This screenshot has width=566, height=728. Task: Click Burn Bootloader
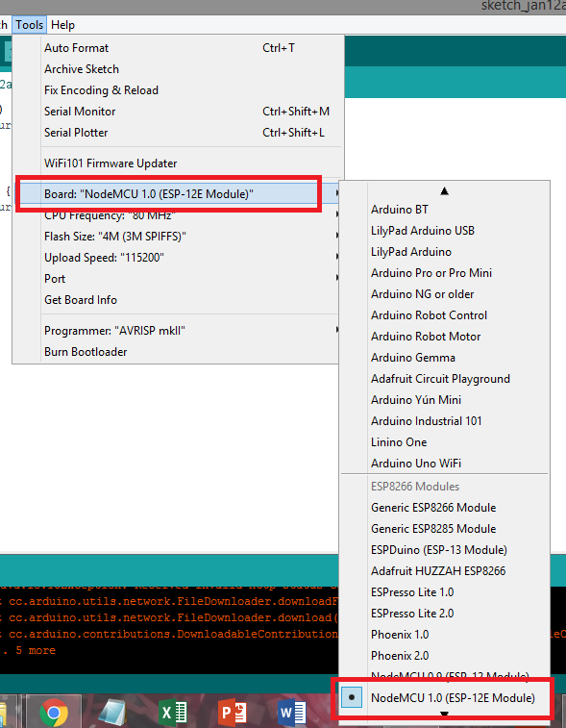coord(178,352)
